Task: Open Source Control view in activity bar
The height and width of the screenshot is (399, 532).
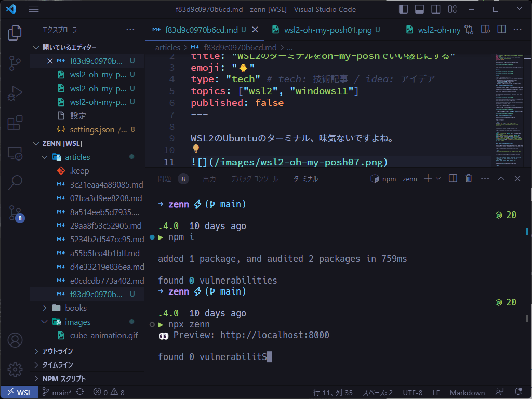Action: click(15, 63)
